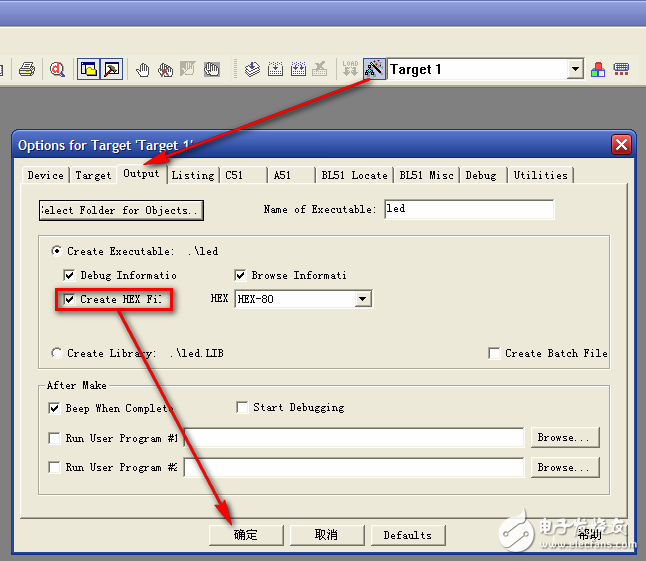Switch to the Output tab
The image size is (646, 561).
click(x=141, y=174)
